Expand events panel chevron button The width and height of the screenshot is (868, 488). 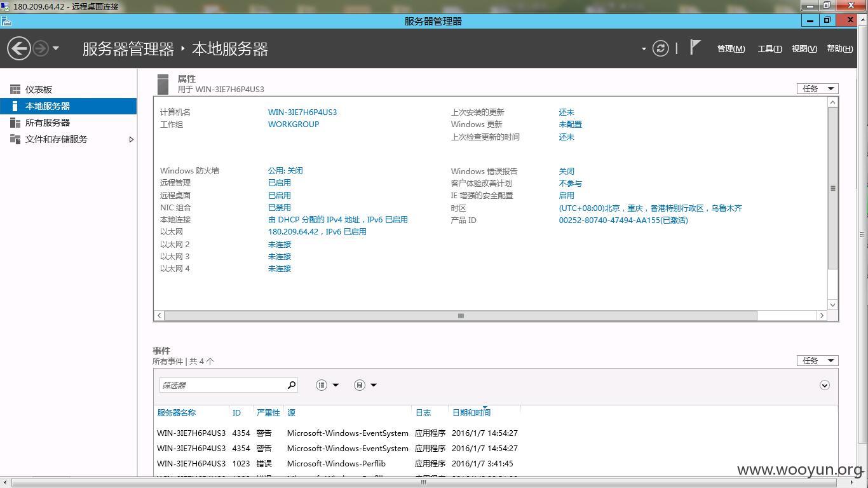[825, 385]
